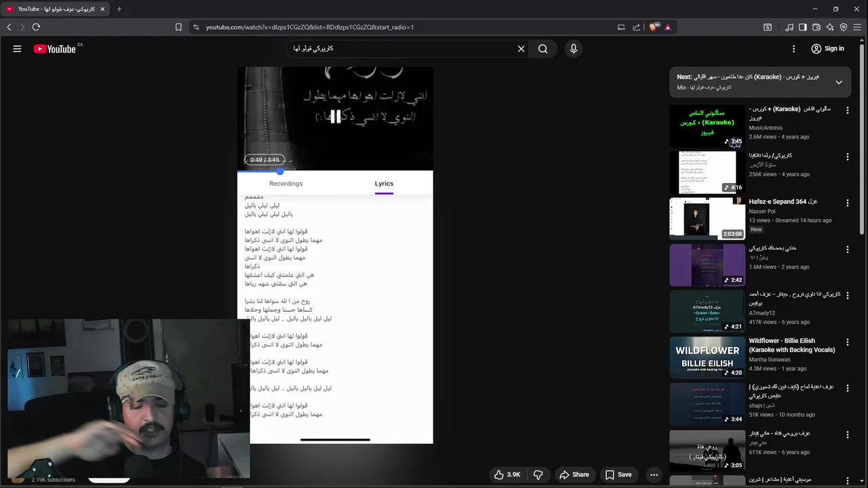Open options for Wildflower karaoke video
The width and height of the screenshot is (868, 488).
[x=847, y=342]
